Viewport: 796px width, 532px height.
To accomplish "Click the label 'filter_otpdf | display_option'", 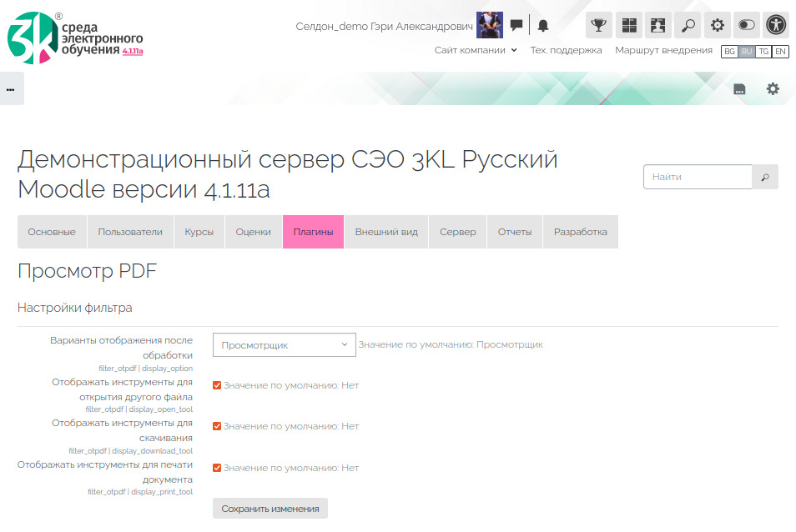I will click(x=146, y=369).
